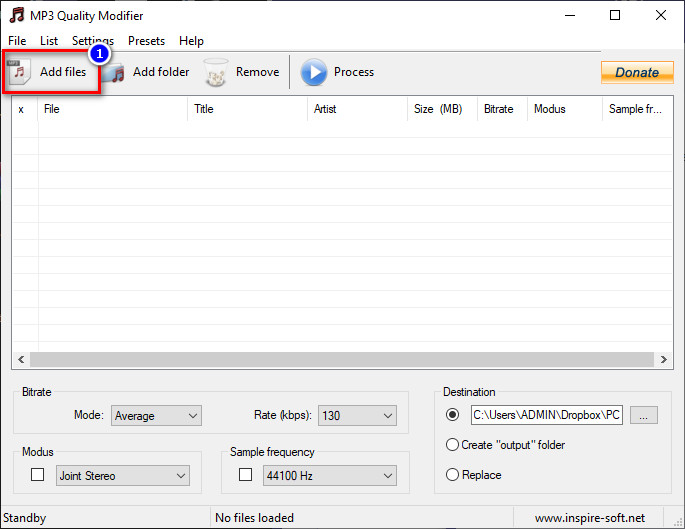Open the Presets menu
Image resolution: width=685 pixels, height=529 pixels.
(146, 41)
